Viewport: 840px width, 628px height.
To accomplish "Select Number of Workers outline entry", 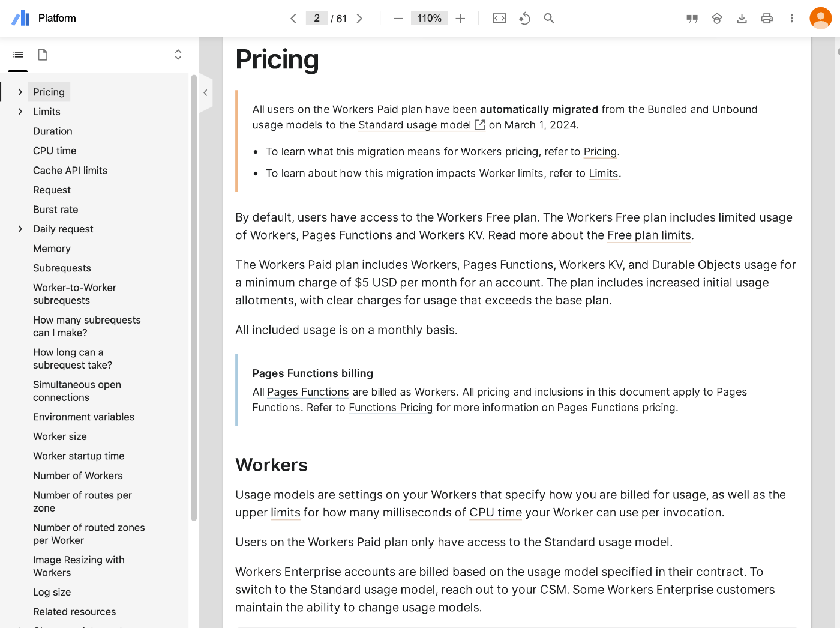I will click(78, 476).
